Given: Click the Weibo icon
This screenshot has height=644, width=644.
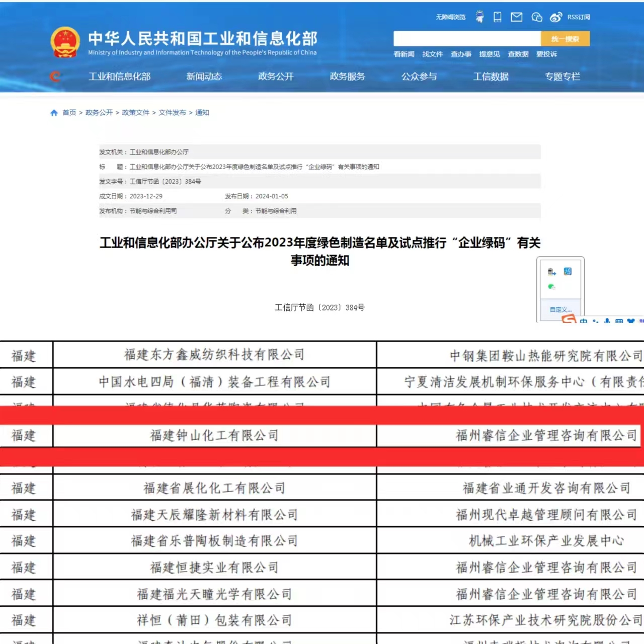Looking at the screenshot, I should click(x=555, y=17).
